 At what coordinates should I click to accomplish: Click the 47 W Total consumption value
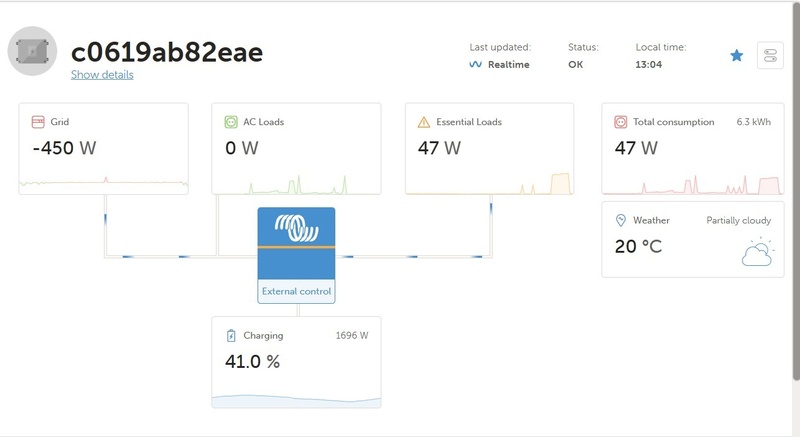[636, 148]
